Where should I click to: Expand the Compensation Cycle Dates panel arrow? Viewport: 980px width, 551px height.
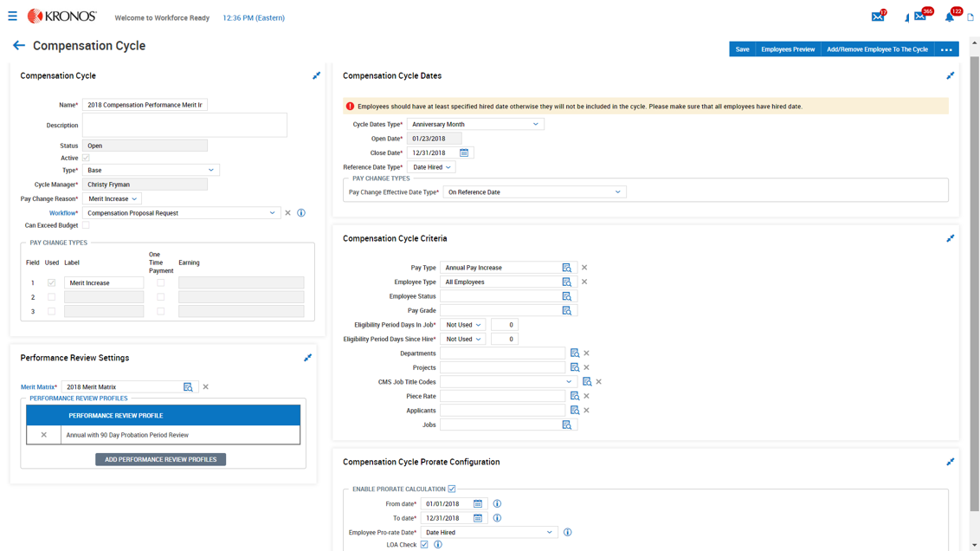(x=951, y=75)
